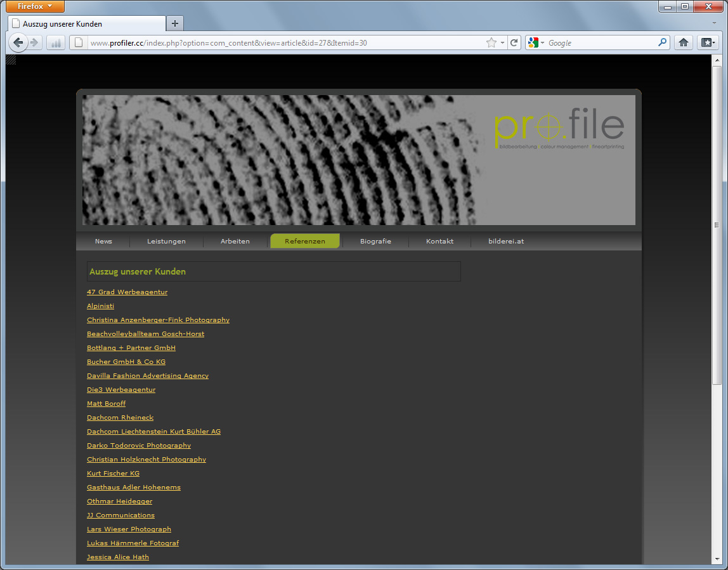
Task: Open a new tab with plus button
Action: (174, 23)
